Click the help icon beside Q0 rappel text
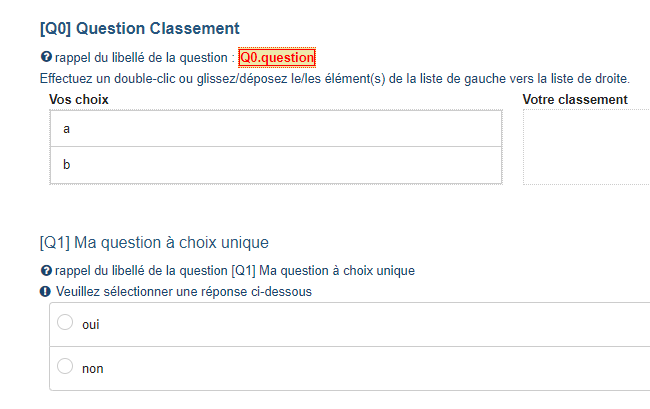Viewport: 650px width, 409px height. pos(45,59)
